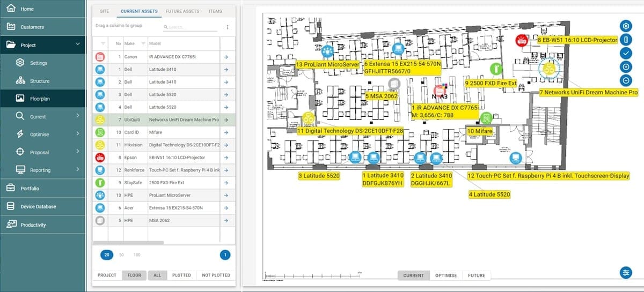
Task: Set page size to 100
Action: point(137,255)
